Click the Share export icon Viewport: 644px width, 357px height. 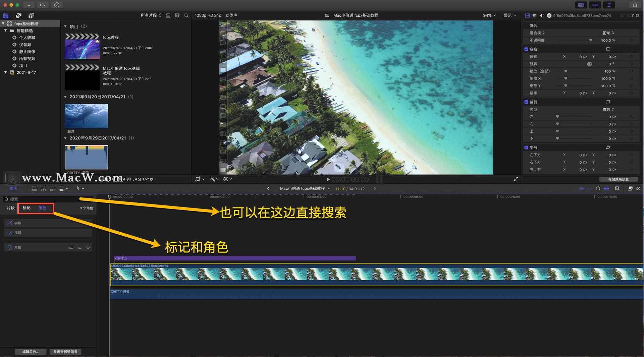tap(635, 5)
